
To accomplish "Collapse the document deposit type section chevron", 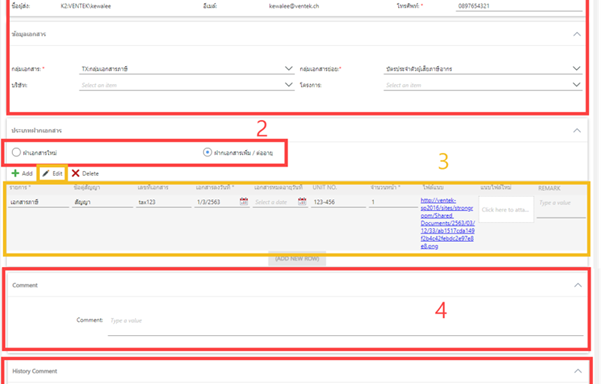I will click(577, 130).
